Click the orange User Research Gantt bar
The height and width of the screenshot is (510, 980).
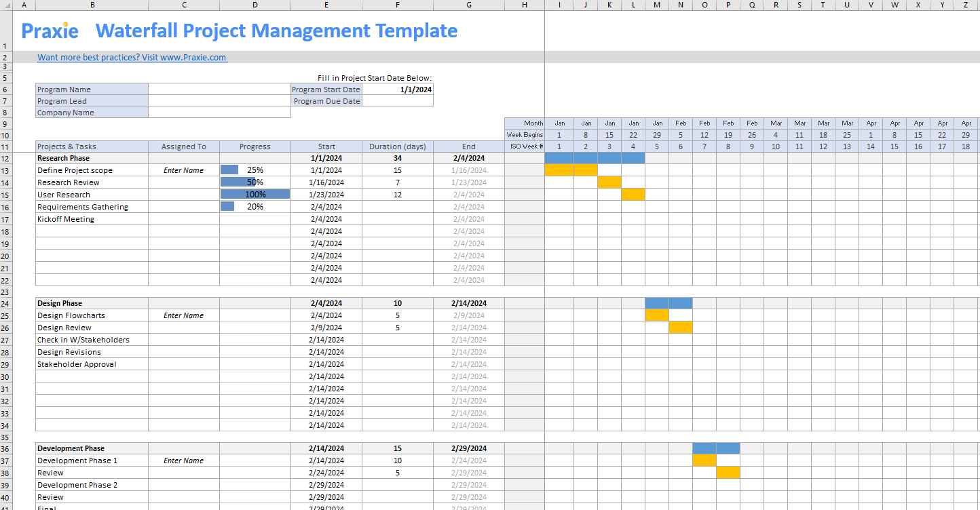pyautogui.click(x=633, y=195)
